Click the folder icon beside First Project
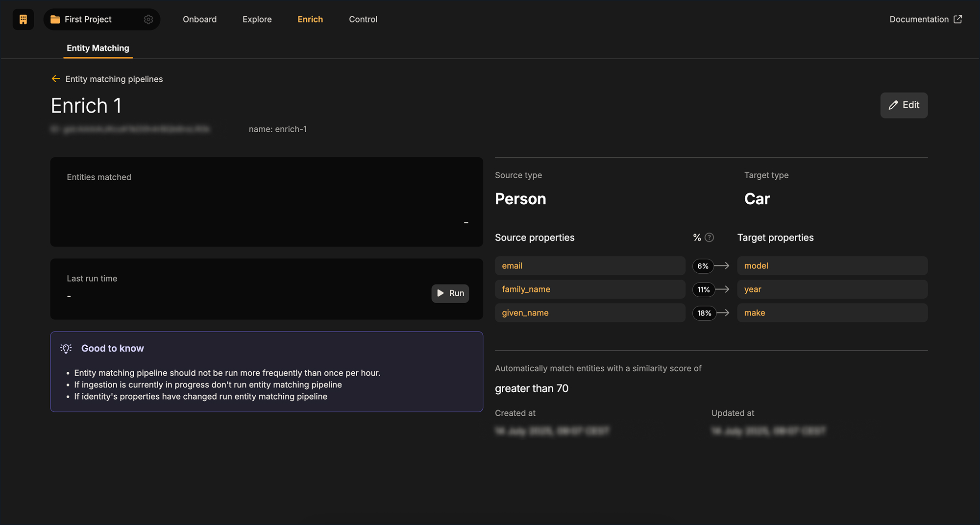The height and width of the screenshot is (525, 980). tap(55, 20)
